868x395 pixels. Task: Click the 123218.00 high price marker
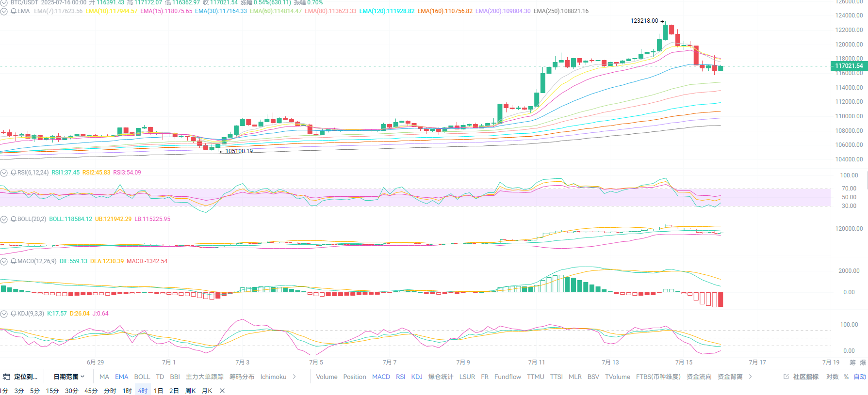tap(644, 21)
